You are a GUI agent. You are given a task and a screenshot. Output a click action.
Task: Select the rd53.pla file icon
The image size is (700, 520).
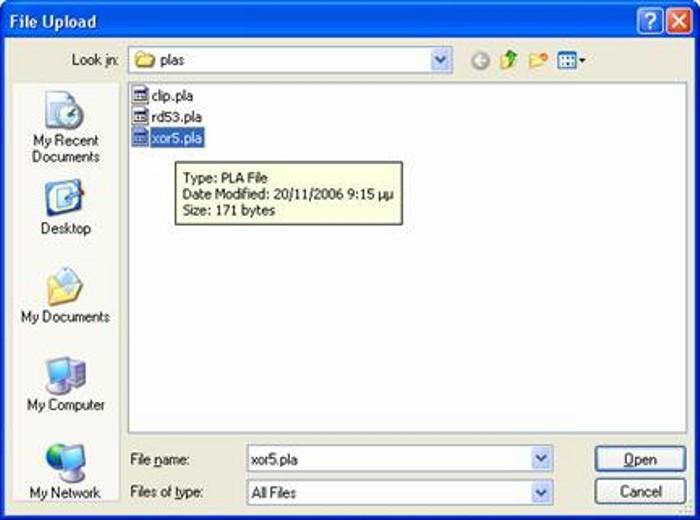[x=140, y=116]
